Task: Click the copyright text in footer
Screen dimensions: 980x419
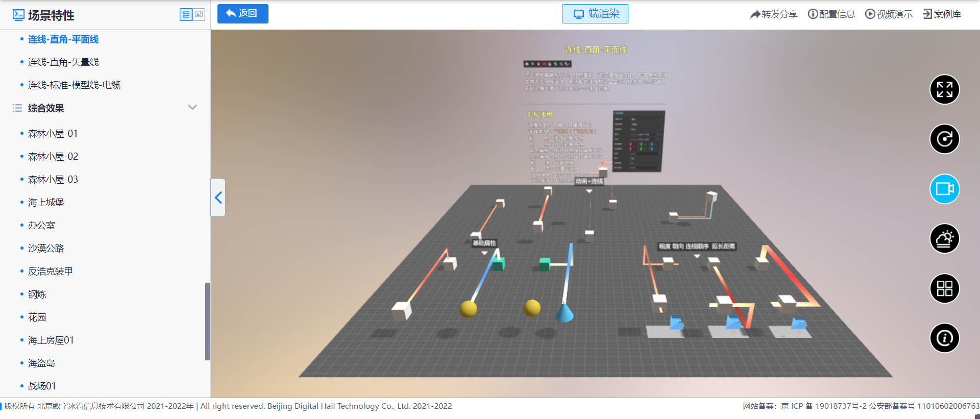Action: point(228,406)
